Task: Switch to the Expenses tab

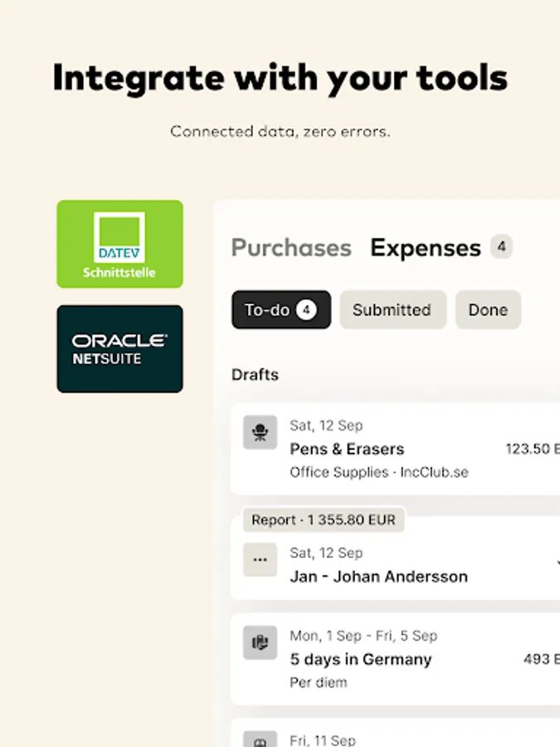Action: [425, 247]
